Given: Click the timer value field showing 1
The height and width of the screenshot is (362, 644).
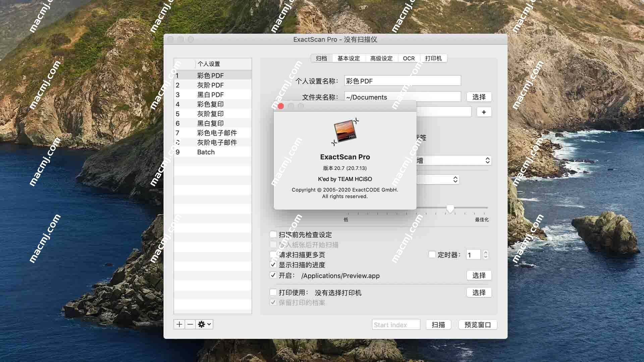Looking at the screenshot, I should tap(473, 255).
